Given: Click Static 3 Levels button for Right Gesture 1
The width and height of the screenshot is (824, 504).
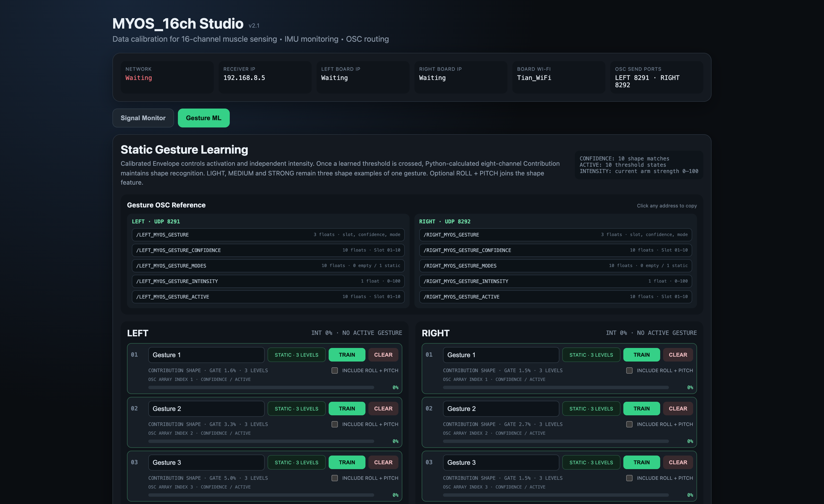Looking at the screenshot, I should tap(591, 354).
